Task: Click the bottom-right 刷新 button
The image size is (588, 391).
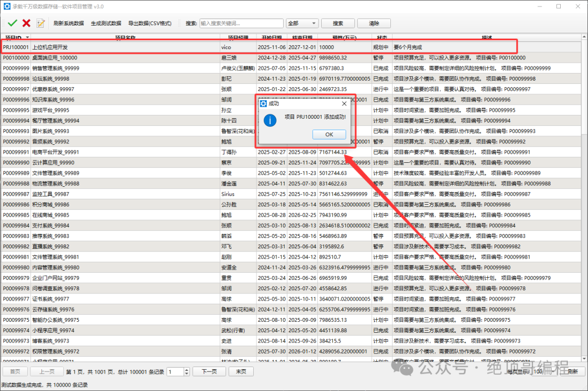Action: click(x=573, y=371)
